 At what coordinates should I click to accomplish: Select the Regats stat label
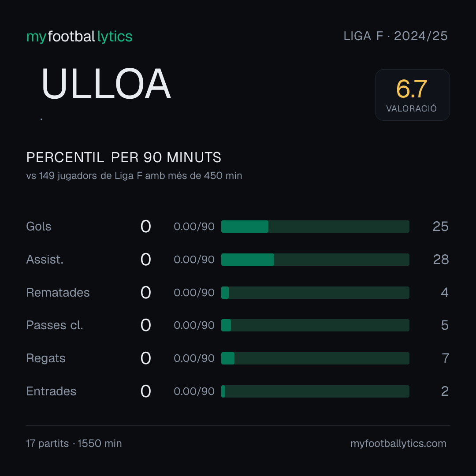click(46, 358)
